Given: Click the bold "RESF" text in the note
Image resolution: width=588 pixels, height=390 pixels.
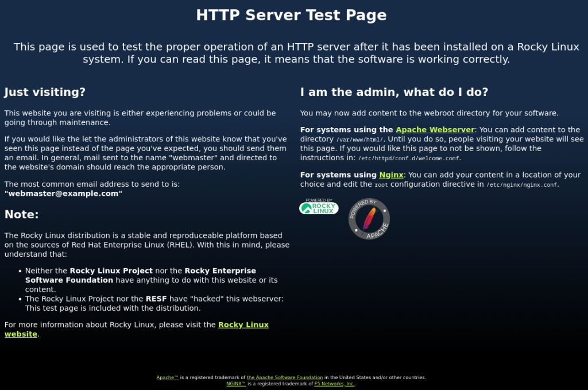Looking at the screenshot, I should pyautogui.click(x=156, y=299).
